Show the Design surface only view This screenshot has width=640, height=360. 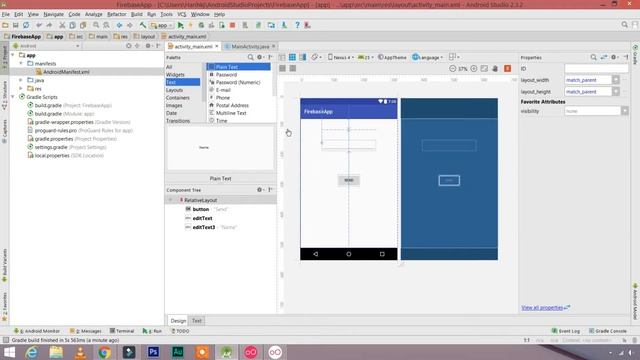coord(282,58)
